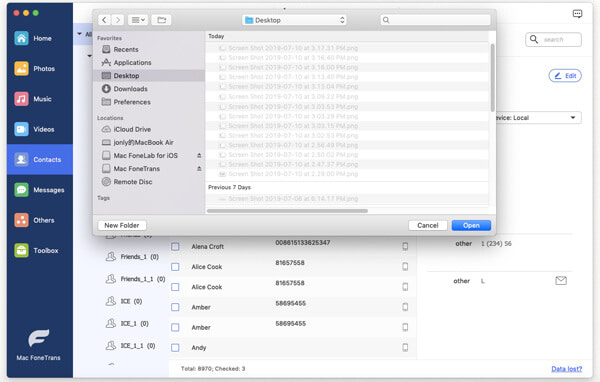Toggle the first Alice Cook checkbox

coord(175,267)
